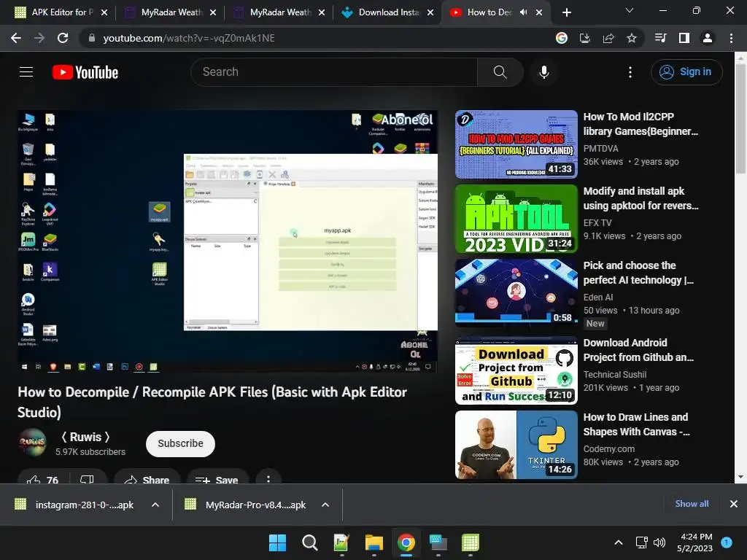The width and height of the screenshot is (747, 560).
Task: Open Chrome profile icon
Action: [708, 38]
